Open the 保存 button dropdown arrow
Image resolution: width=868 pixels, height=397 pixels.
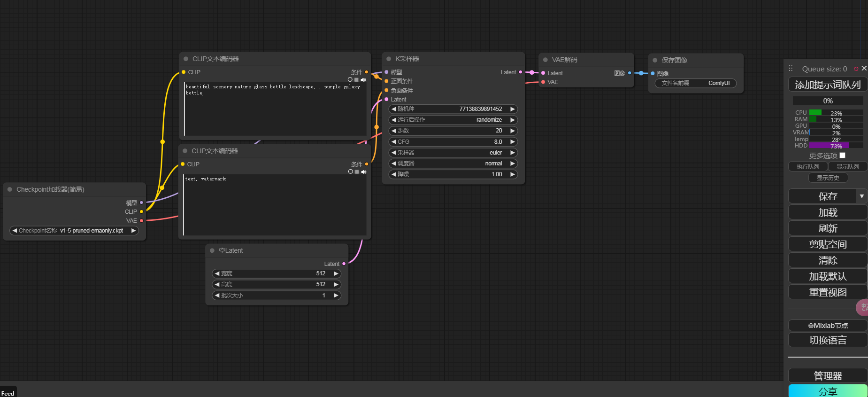point(862,196)
